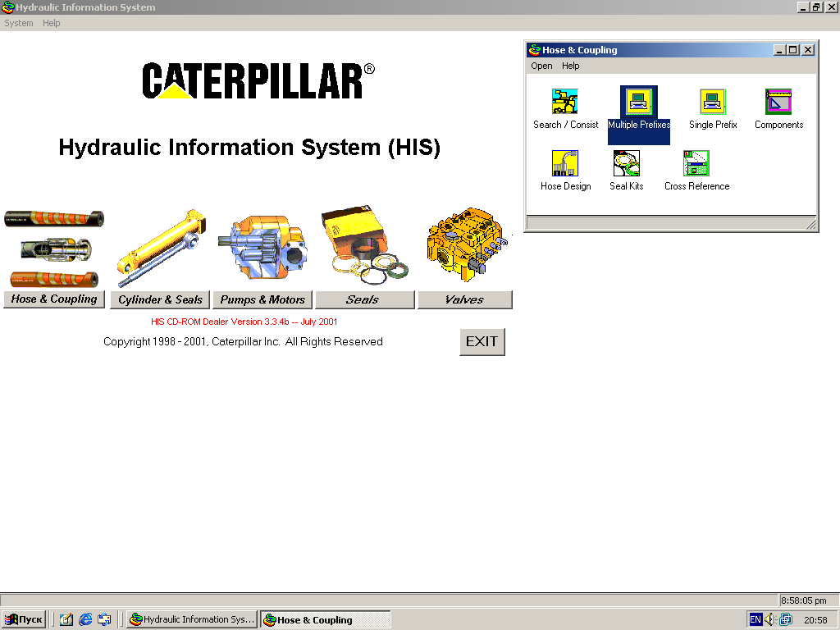The height and width of the screenshot is (630, 840).
Task: Click the EN language indicator in tray
Action: coord(755,619)
